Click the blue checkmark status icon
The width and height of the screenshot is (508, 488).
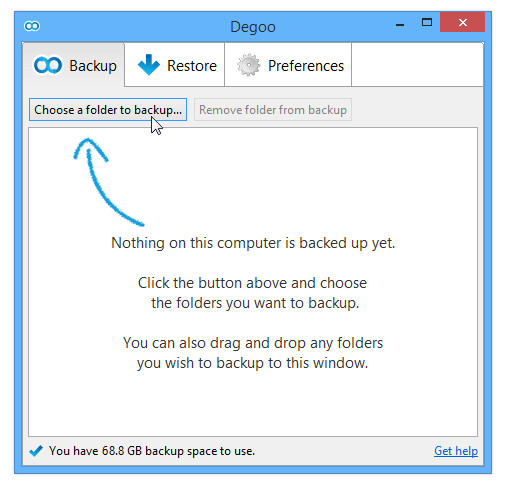point(36,451)
